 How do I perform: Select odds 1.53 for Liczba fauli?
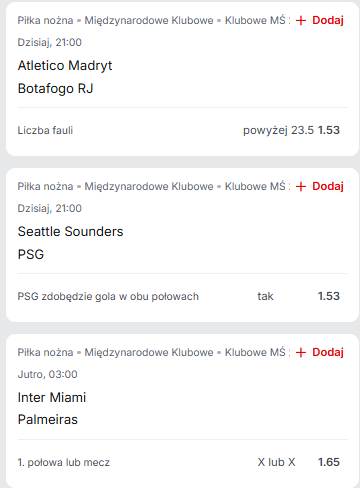tap(329, 130)
